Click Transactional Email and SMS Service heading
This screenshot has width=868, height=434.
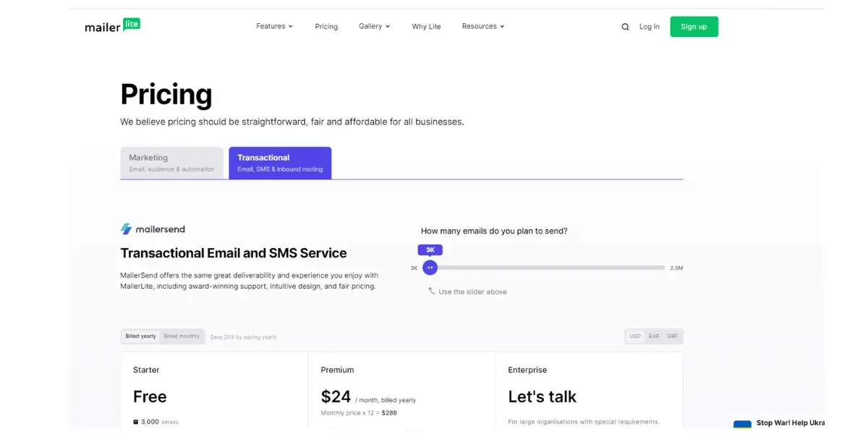point(234,253)
